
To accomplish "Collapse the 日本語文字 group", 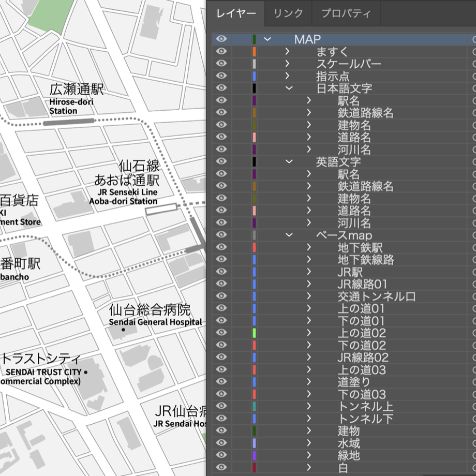I will [x=289, y=88].
